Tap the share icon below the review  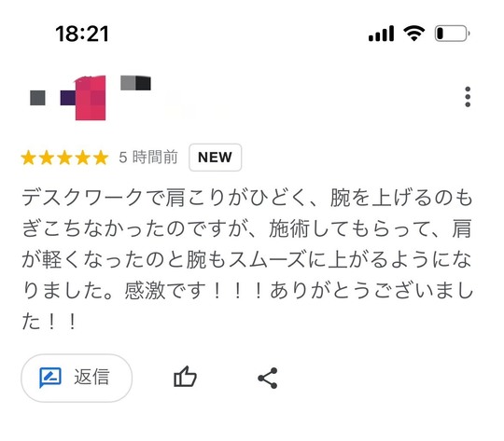(268, 378)
